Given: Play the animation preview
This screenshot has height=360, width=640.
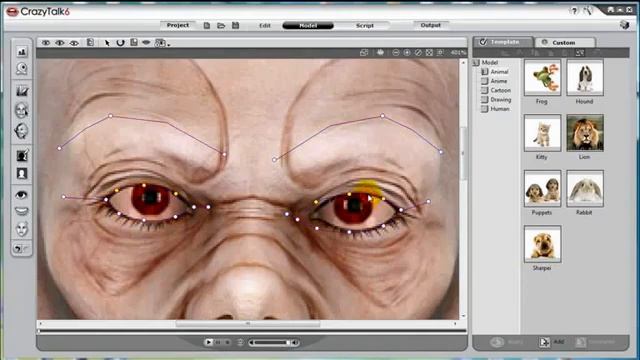Looking at the screenshot, I should 209,342.
